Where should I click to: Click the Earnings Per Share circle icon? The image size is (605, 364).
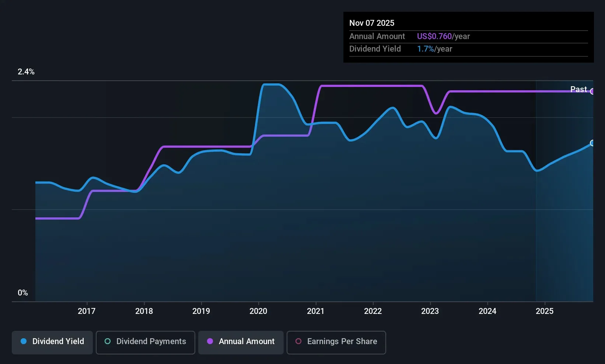click(298, 342)
